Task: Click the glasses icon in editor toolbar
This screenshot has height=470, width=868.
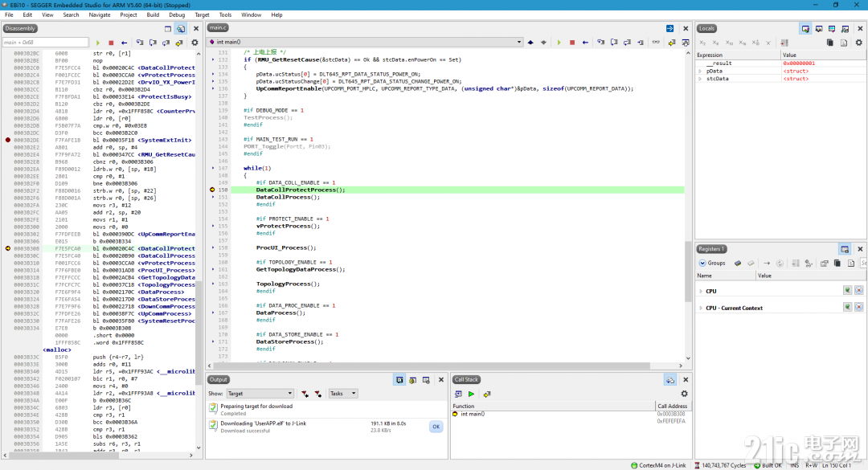Action: (x=656, y=43)
